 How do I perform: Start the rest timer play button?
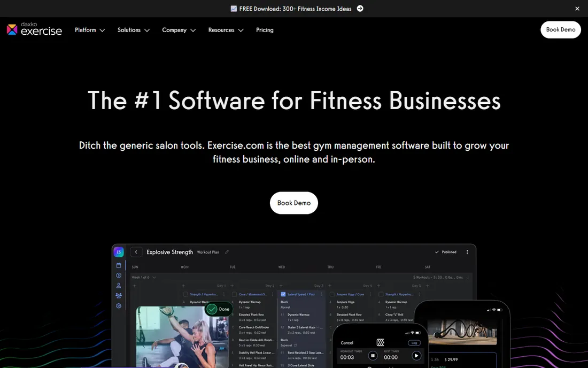pos(416,356)
